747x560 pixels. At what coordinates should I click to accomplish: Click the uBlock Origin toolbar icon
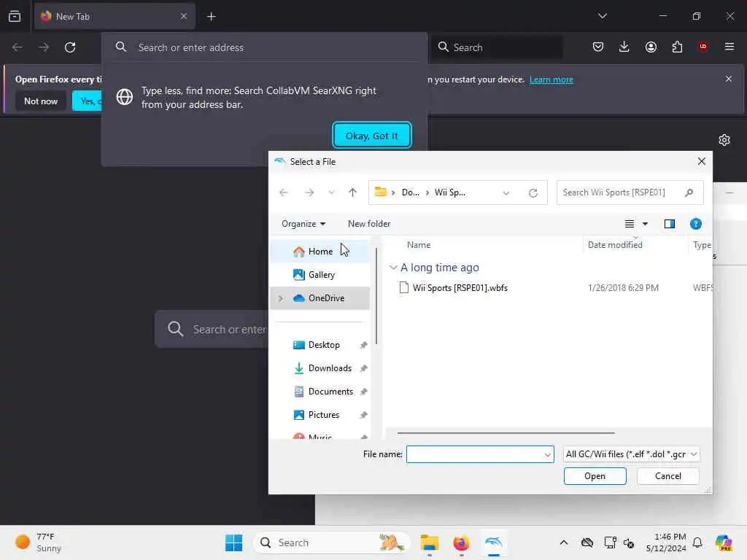pyautogui.click(x=703, y=47)
